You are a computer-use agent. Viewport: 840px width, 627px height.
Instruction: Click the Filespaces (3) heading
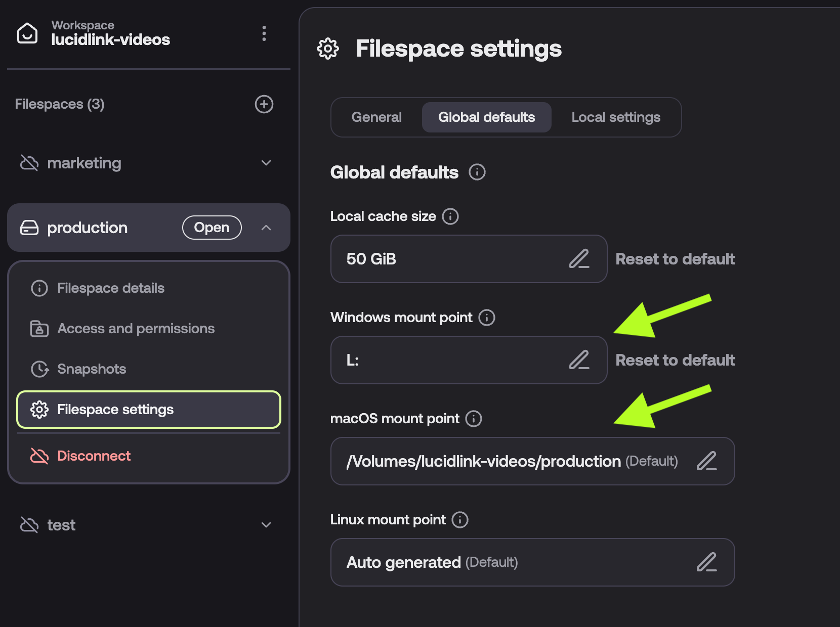pos(60,104)
